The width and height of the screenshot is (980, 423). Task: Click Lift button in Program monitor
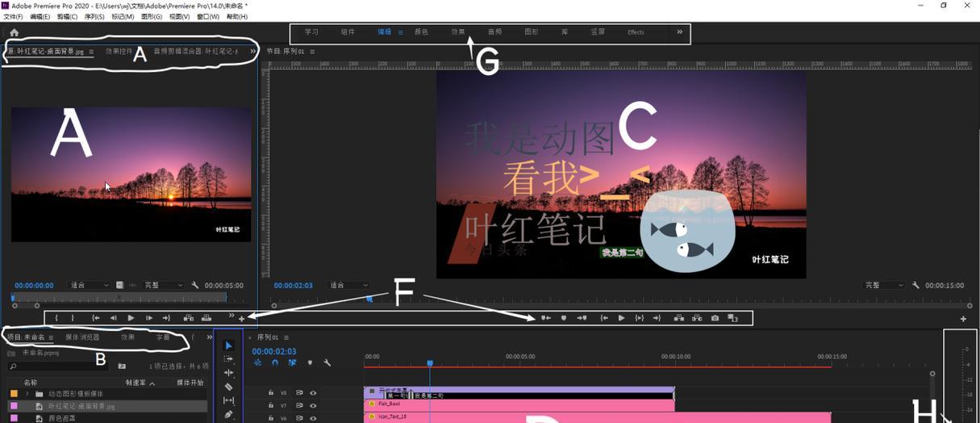679,318
